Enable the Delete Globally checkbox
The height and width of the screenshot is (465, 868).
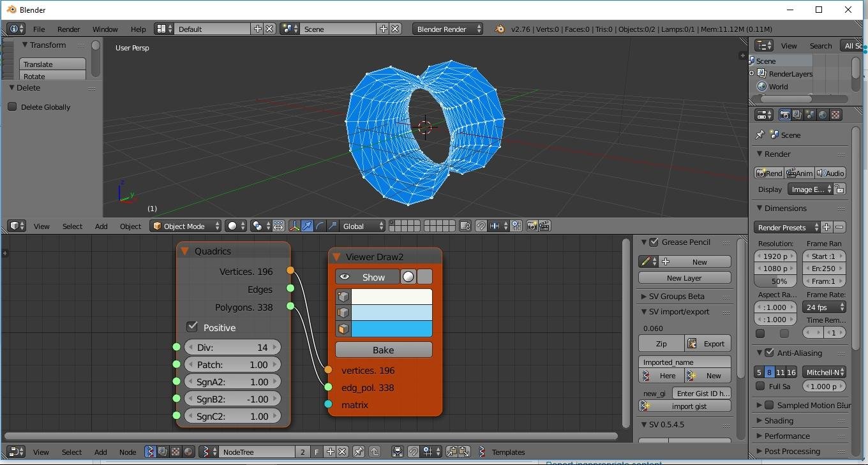pyautogui.click(x=12, y=107)
